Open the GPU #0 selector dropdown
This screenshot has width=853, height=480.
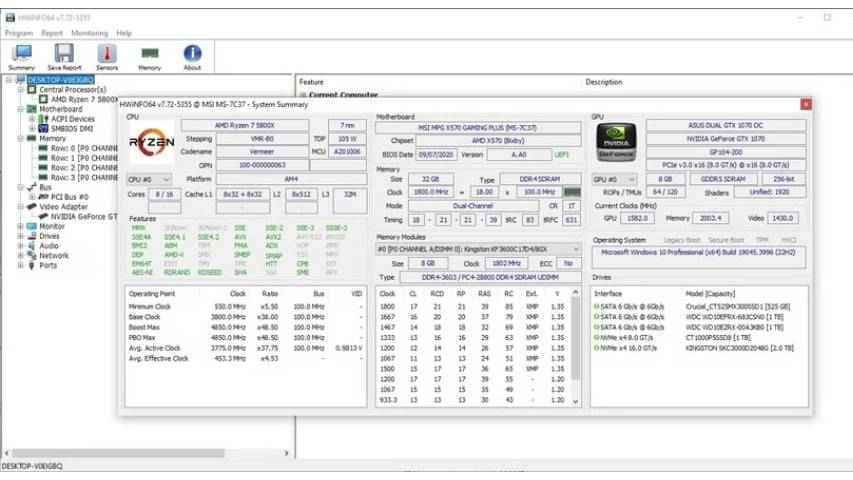(614, 179)
